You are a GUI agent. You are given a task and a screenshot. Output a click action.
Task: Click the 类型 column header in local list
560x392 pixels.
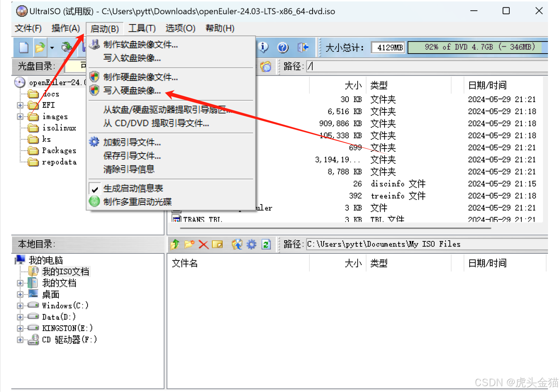click(x=379, y=263)
